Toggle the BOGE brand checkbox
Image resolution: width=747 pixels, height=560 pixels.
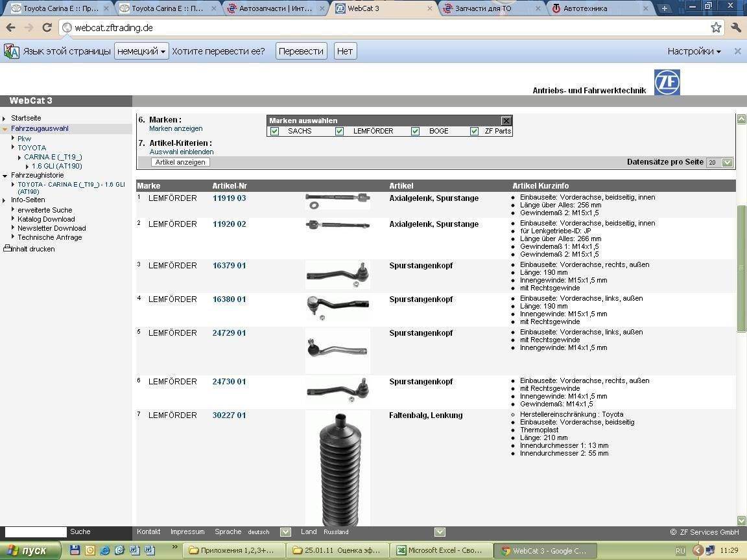[x=415, y=131]
